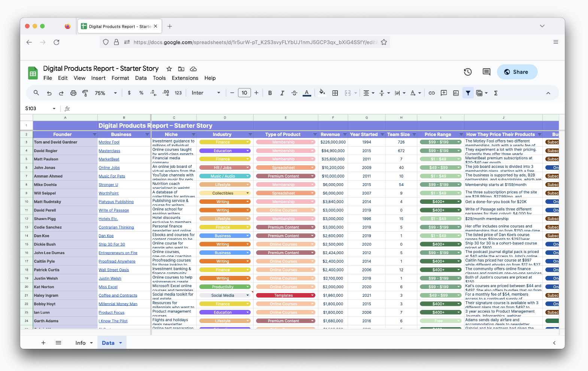
Task: Open the horizontal align dropdown
Action: [369, 93]
